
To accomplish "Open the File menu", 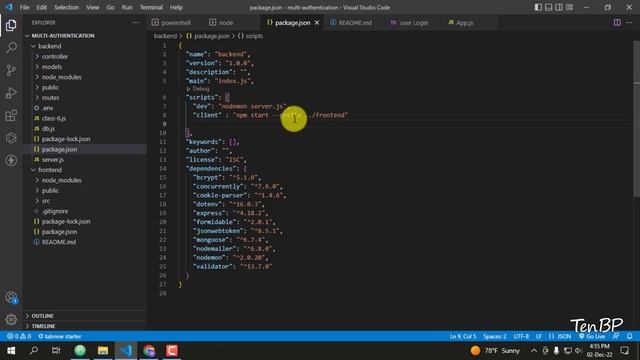I will (x=24, y=7).
